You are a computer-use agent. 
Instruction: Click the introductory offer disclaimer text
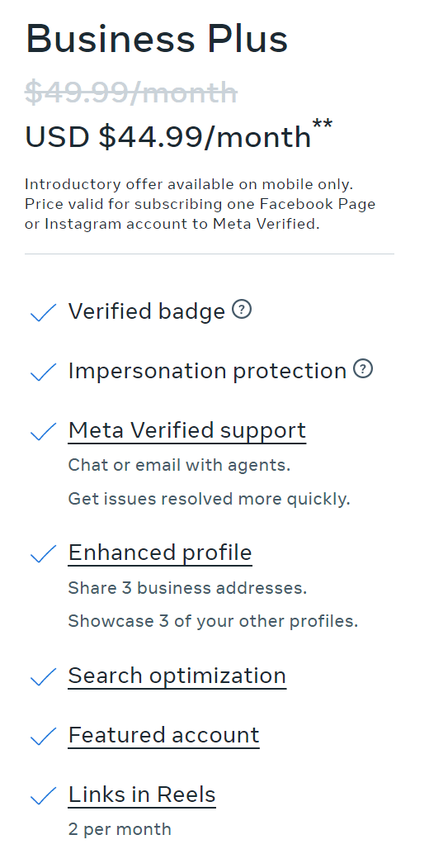(x=200, y=204)
